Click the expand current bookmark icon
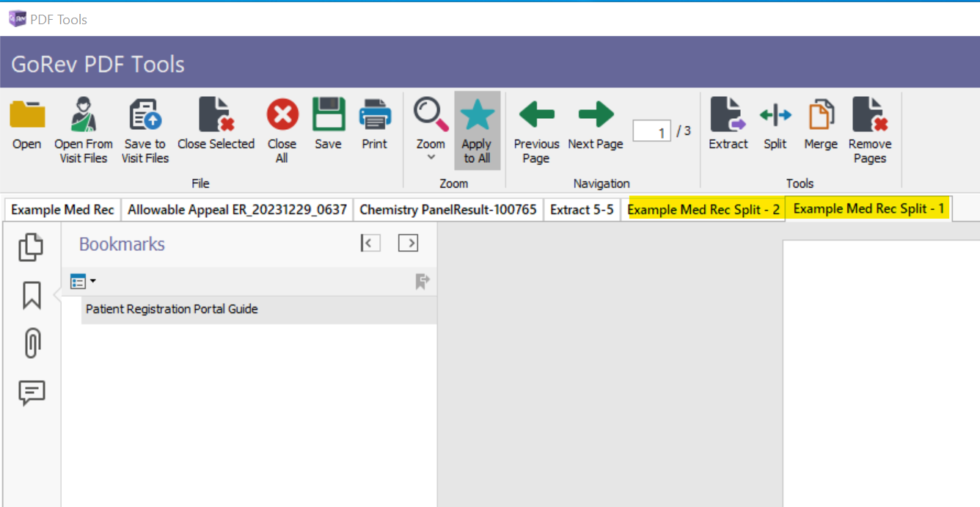980x507 pixels. click(422, 281)
